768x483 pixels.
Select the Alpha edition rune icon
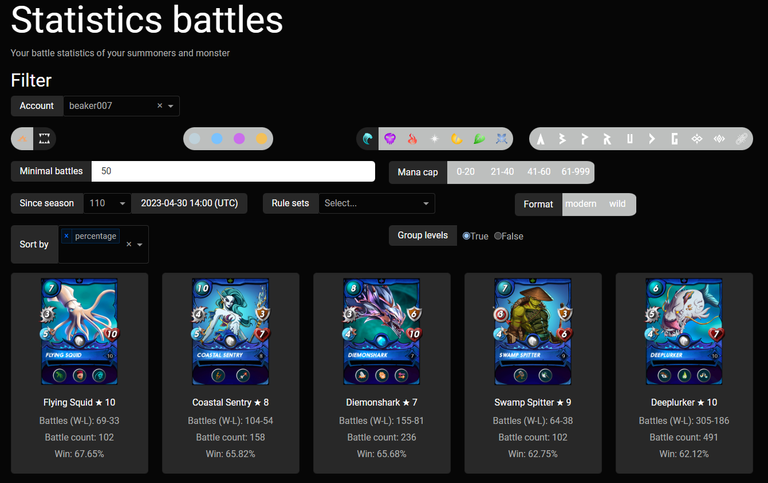541,139
